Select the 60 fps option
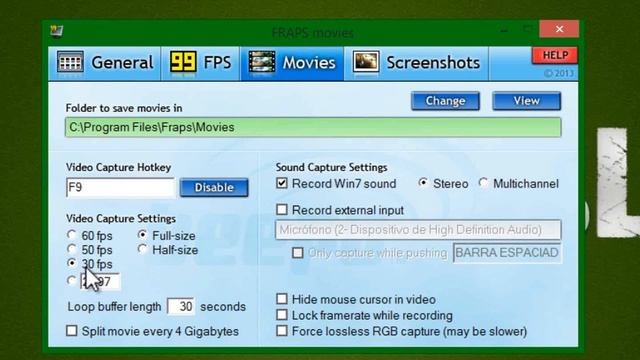This screenshot has height=360, width=640. (72, 235)
